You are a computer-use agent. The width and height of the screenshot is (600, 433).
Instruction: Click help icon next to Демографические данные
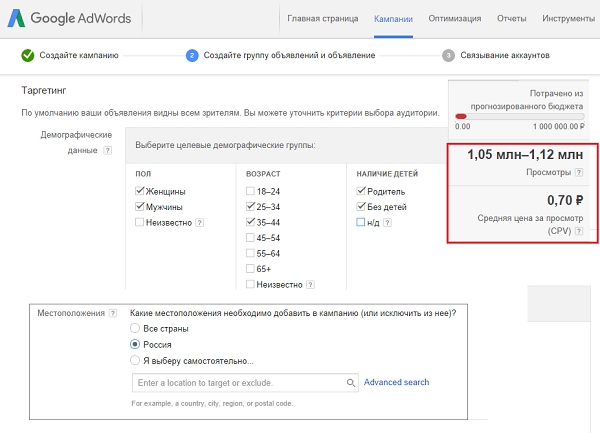pyautogui.click(x=108, y=150)
